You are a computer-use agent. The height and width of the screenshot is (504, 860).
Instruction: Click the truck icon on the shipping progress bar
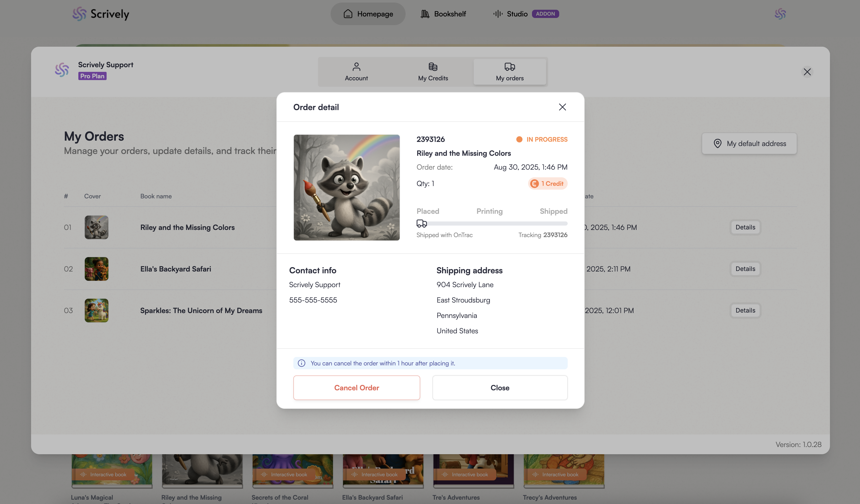(422, 223)
